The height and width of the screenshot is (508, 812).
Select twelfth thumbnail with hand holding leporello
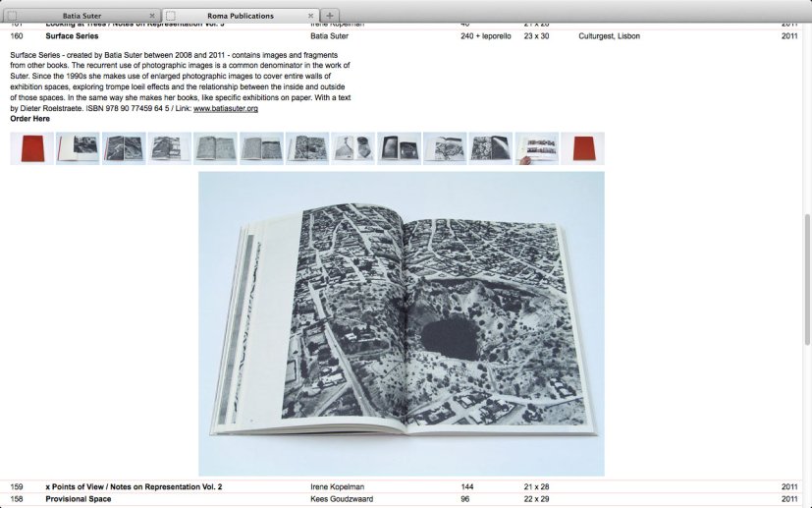point(537,148)
